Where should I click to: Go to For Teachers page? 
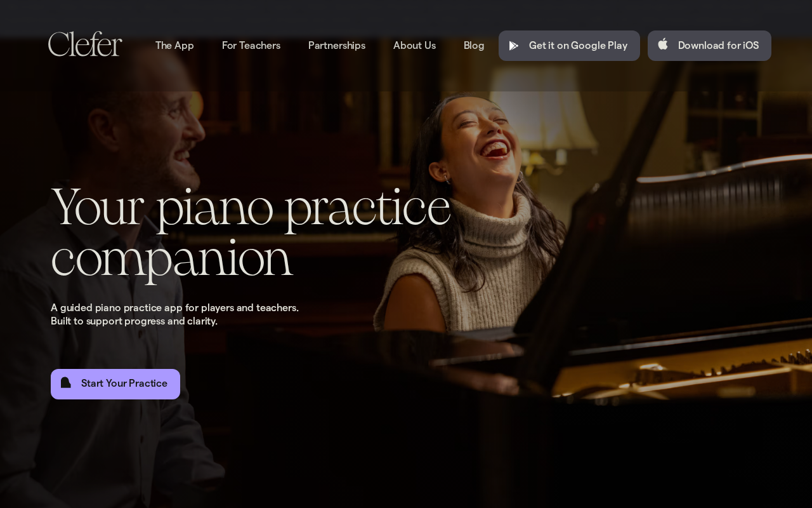(x=251, y=46)
